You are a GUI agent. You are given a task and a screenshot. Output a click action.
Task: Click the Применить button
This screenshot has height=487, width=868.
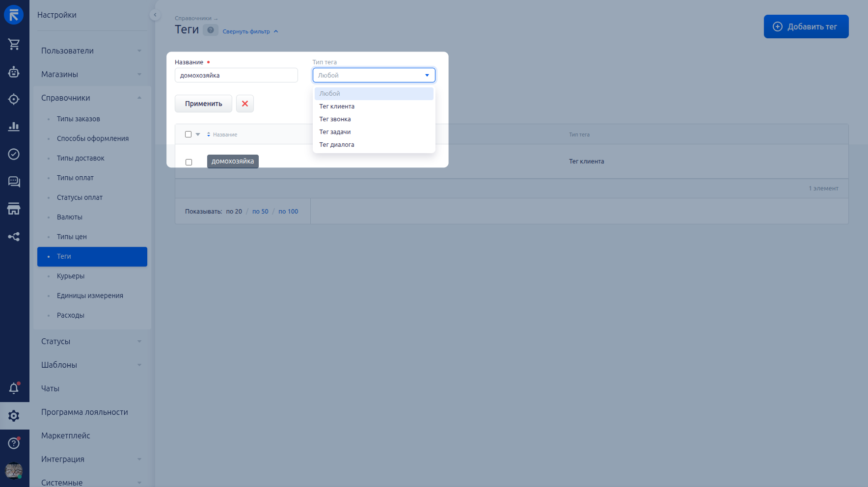[x=203, y=104]
